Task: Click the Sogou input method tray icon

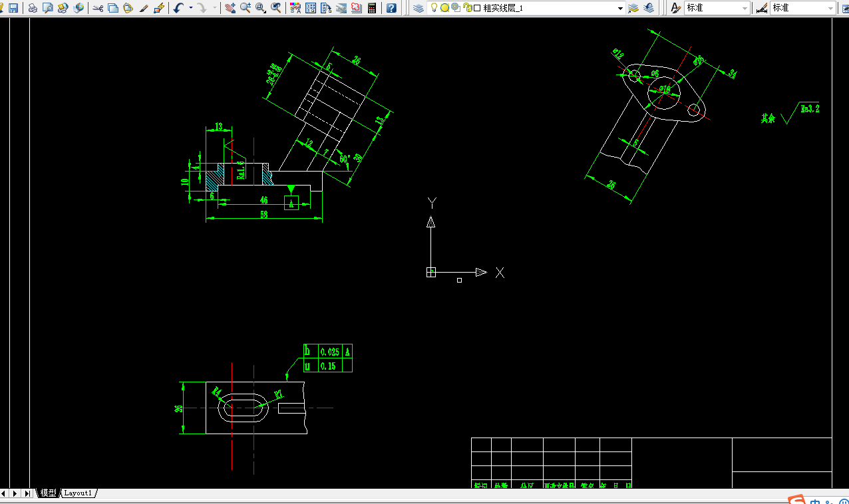Action: tap(796, 499)
